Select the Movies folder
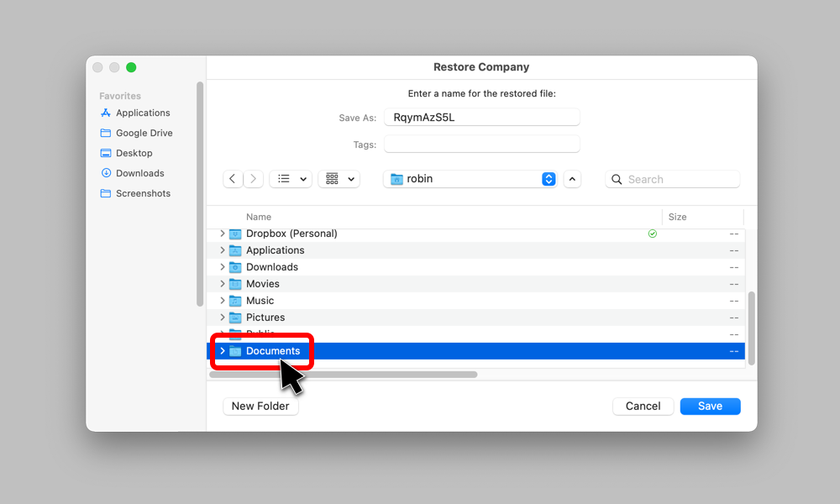Viewport: 840px width, 504px height. 475,284
